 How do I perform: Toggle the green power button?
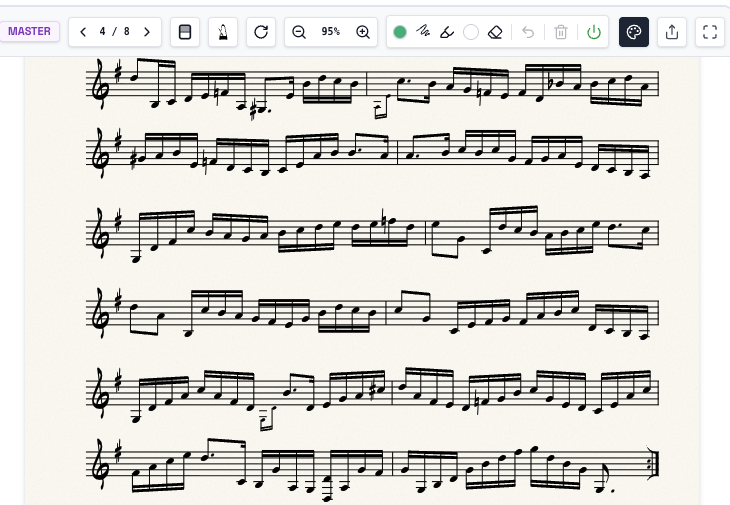tap(594, 32)
